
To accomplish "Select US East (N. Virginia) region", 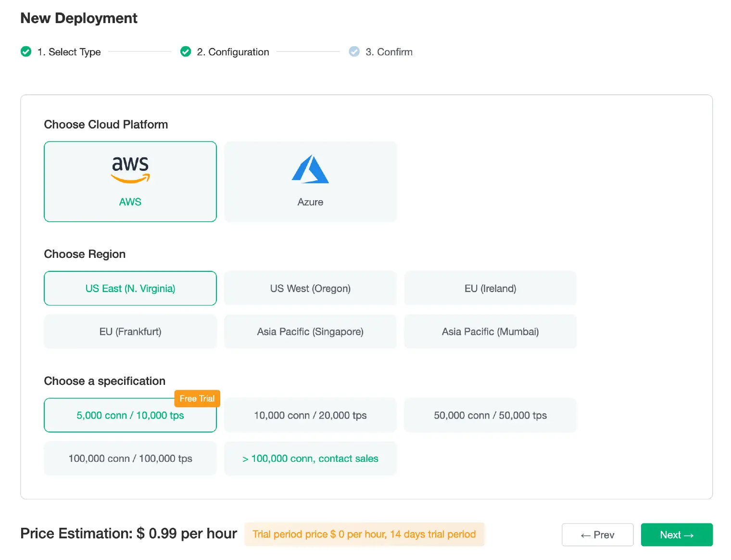I will pos(130,288).
